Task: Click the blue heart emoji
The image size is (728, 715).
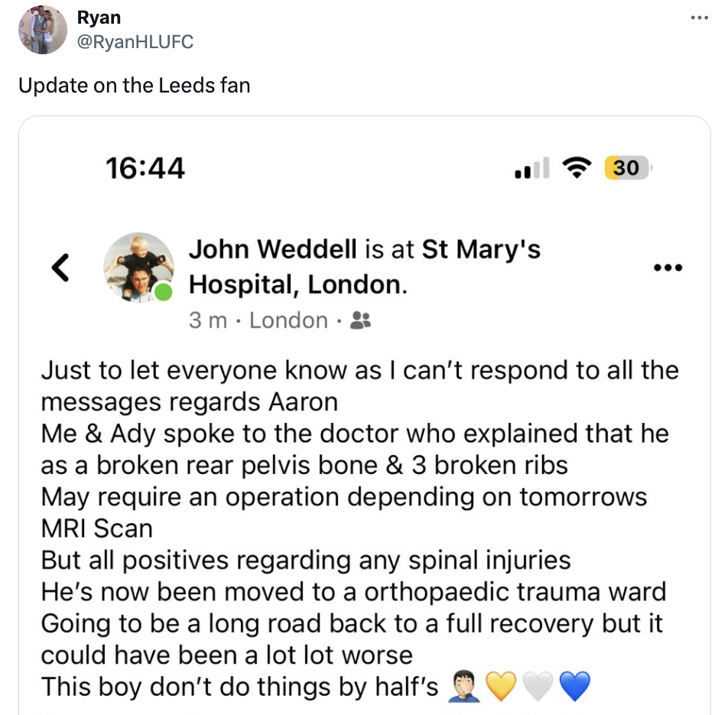Action: pos(575,686)
